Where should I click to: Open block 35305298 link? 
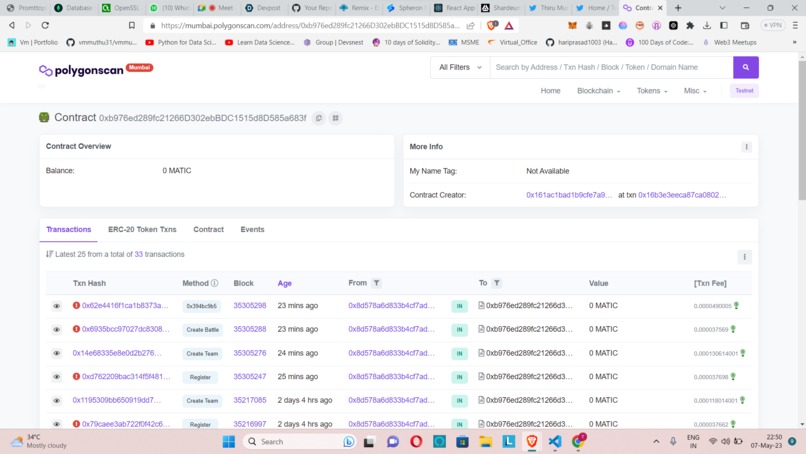pos(250,305)
